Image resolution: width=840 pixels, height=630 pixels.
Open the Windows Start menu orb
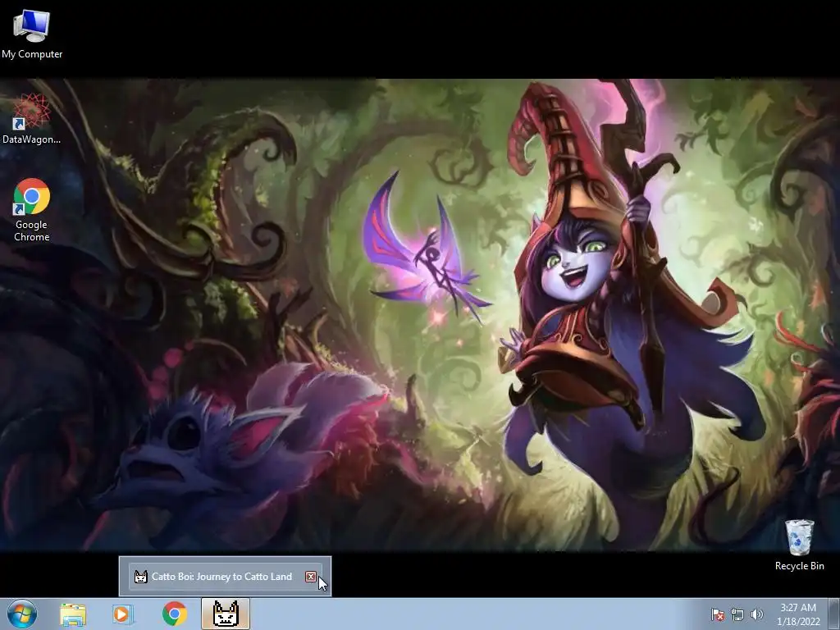click(x=22, y=614)
